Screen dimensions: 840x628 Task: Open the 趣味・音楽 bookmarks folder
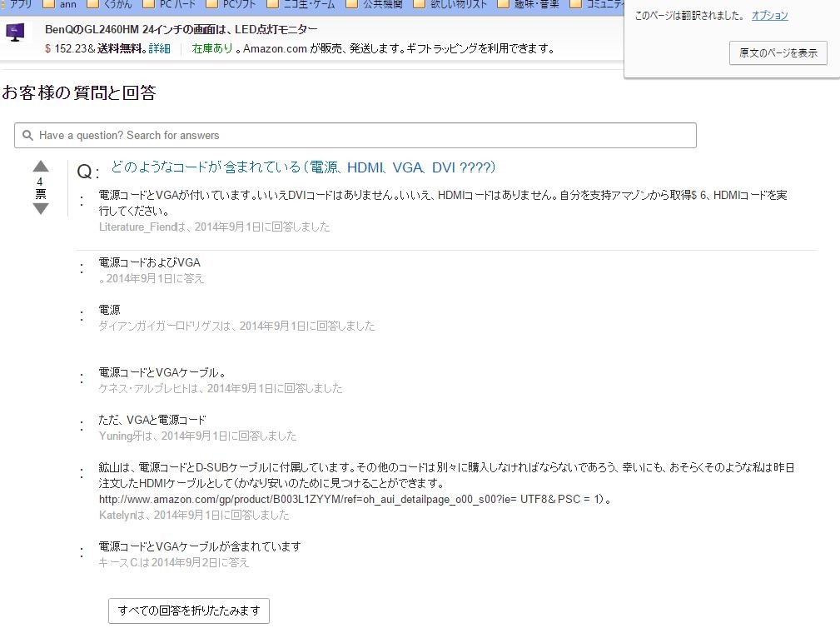coord(528,4)
